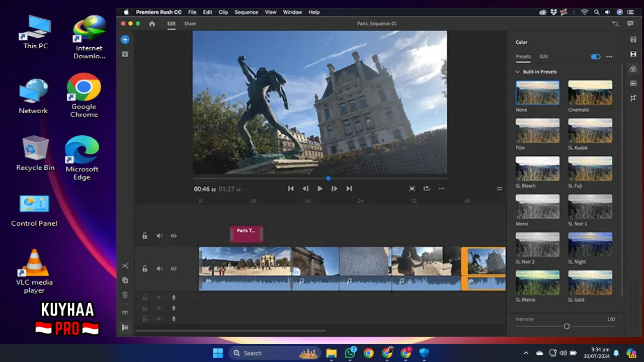Open the timeline options hamburger menu
This screenshot has height=362, width=644.
pyautogui.click(x=500, y=189)
